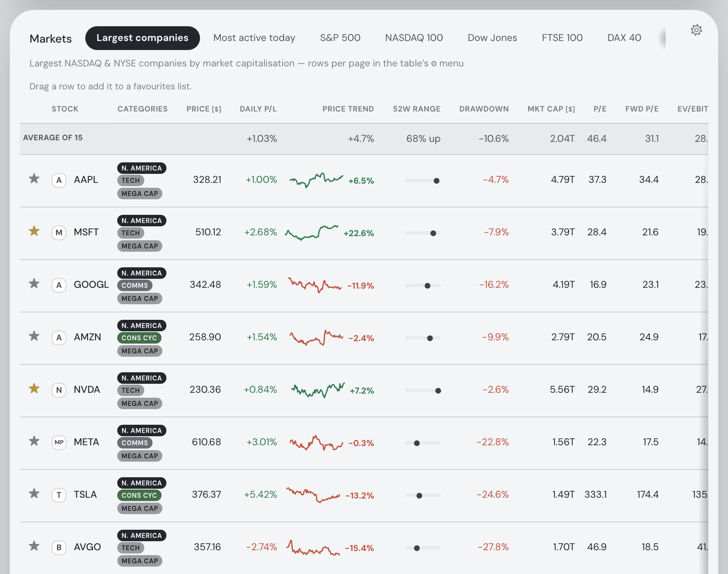Sort by the DRAWDOWN column header
This screenshot has width=728, height=574.
click(484, 109)
